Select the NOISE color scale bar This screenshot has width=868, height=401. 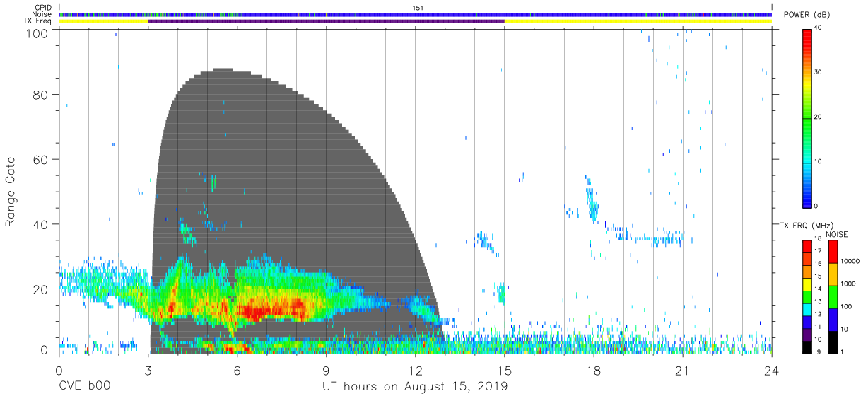coord(833,296)
